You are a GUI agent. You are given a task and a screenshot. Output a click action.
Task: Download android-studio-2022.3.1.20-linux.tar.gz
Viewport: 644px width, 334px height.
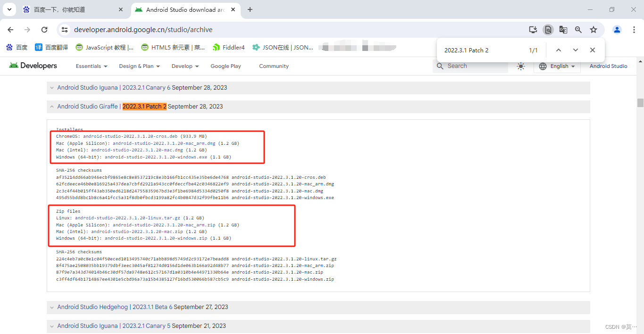tap(127, 218)
